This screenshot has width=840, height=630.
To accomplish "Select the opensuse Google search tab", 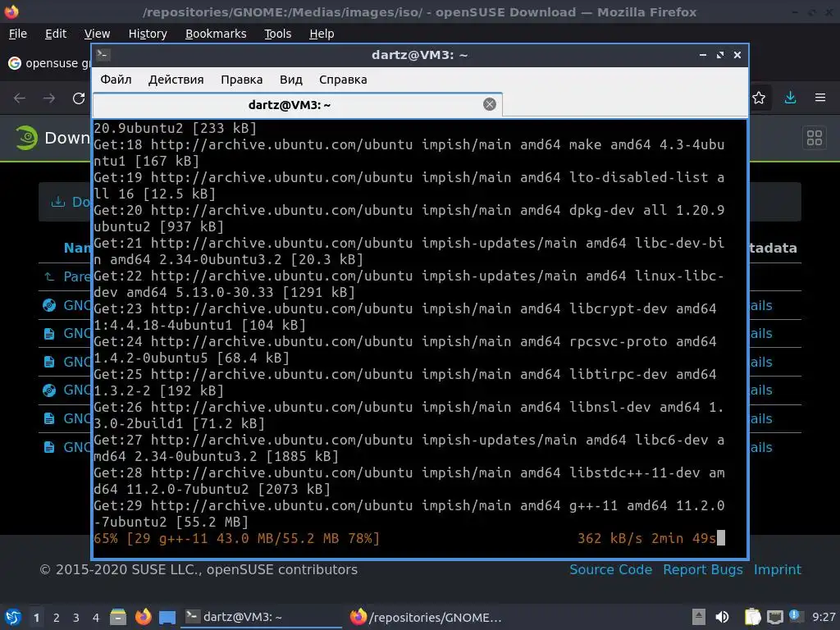I will (48, 63).
